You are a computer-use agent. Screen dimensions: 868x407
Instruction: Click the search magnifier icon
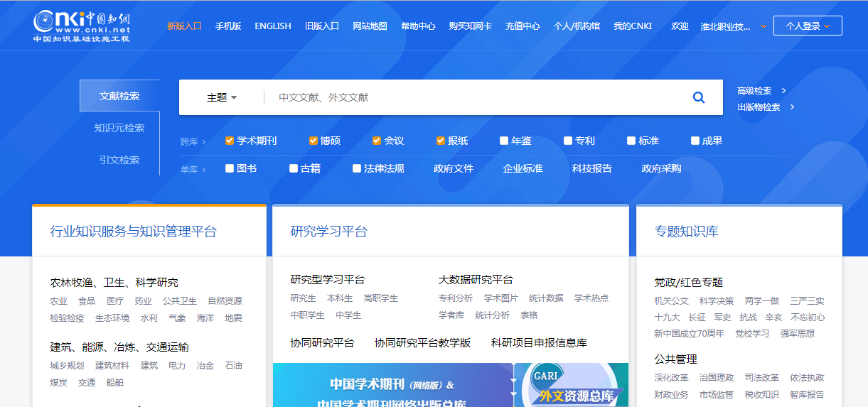[699, 97]
